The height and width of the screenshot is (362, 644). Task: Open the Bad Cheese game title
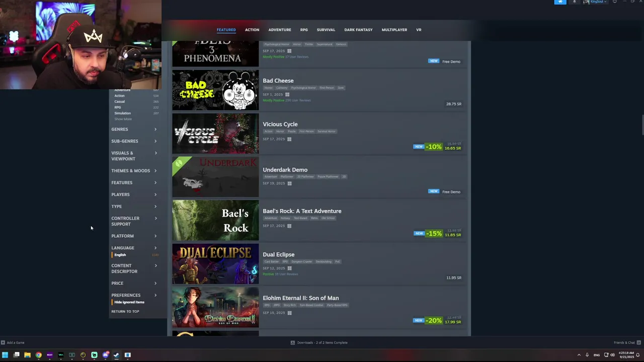tap(278, 81)
